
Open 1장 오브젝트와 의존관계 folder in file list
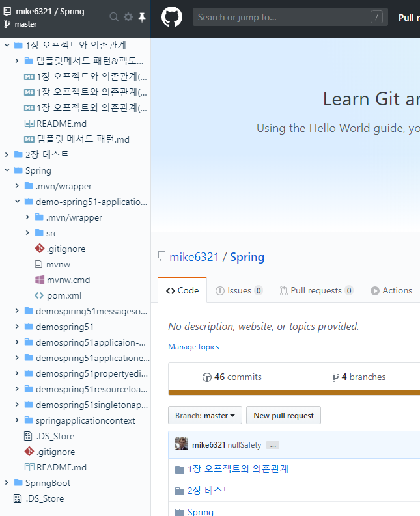[x=238, y=469]
